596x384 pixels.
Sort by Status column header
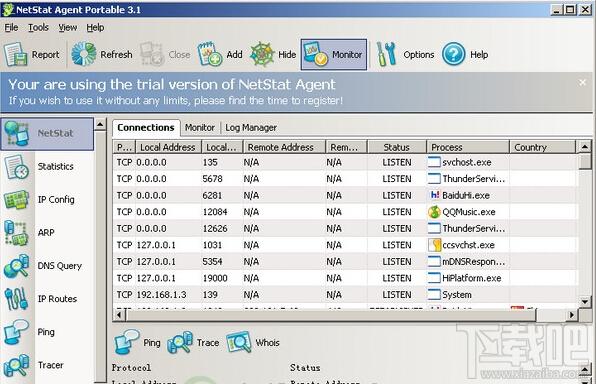[396, 147]
